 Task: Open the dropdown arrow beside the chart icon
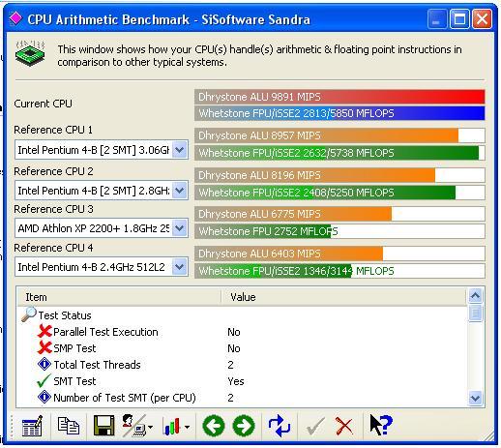pos(187,428)
